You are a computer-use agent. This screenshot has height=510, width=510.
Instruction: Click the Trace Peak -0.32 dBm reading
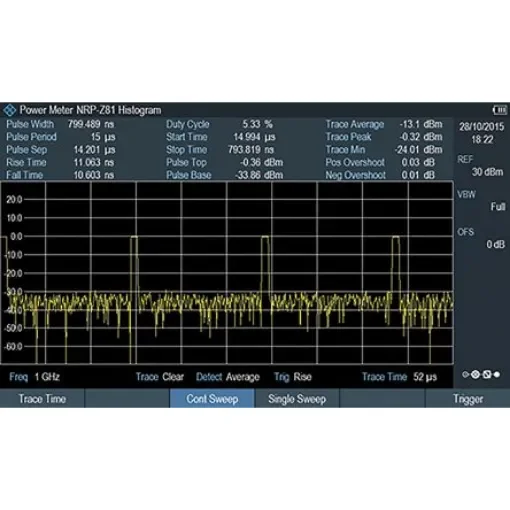(x=384, y=137)
